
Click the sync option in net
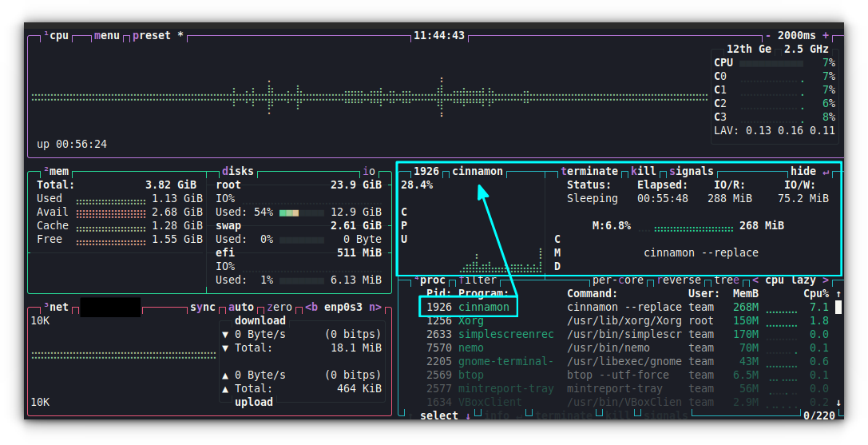pos(203,307)
